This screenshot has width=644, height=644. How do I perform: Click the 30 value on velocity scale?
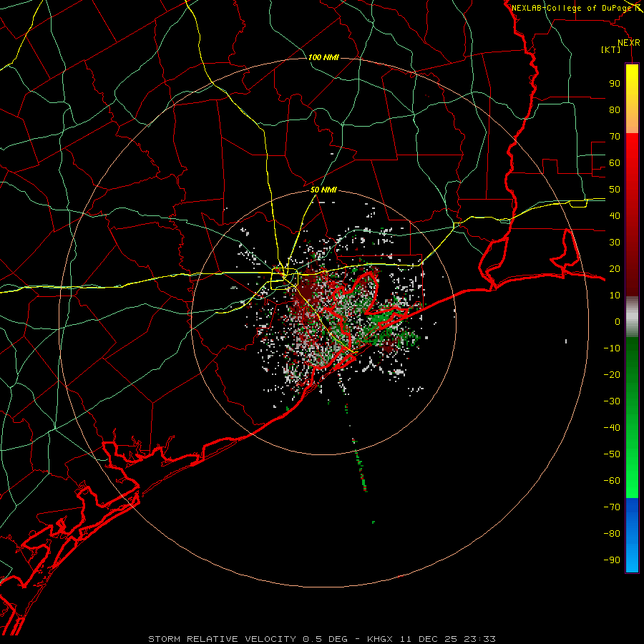(615, 243)
